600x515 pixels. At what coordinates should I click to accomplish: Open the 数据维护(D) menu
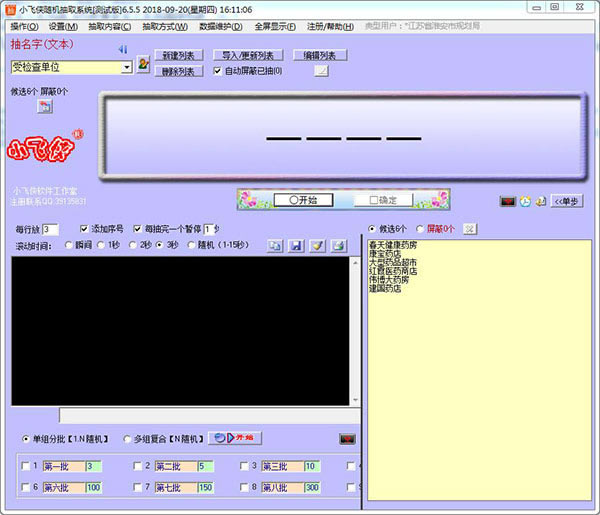[221, 26]
